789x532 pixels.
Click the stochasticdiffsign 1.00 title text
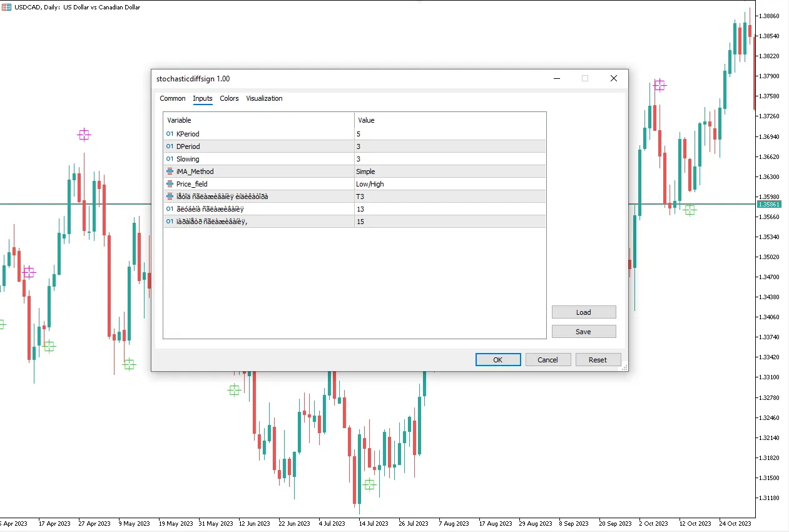tap(193, 79)
